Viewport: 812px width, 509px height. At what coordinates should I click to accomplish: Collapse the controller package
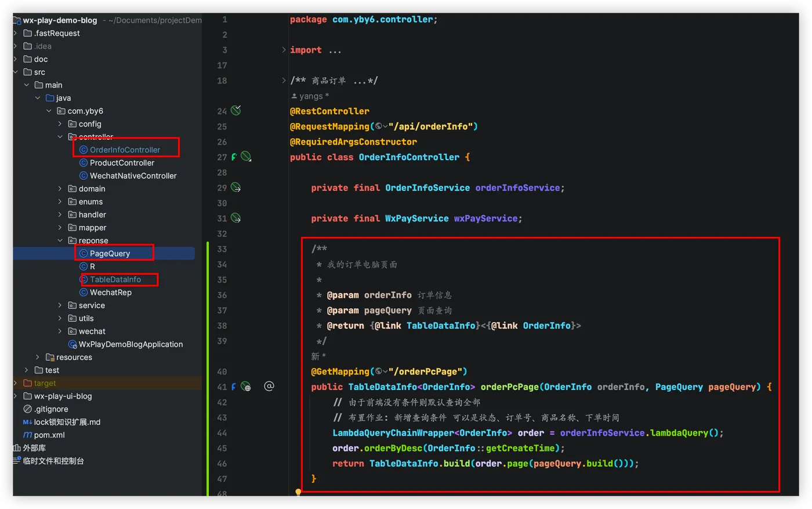[x=60, y=137]
